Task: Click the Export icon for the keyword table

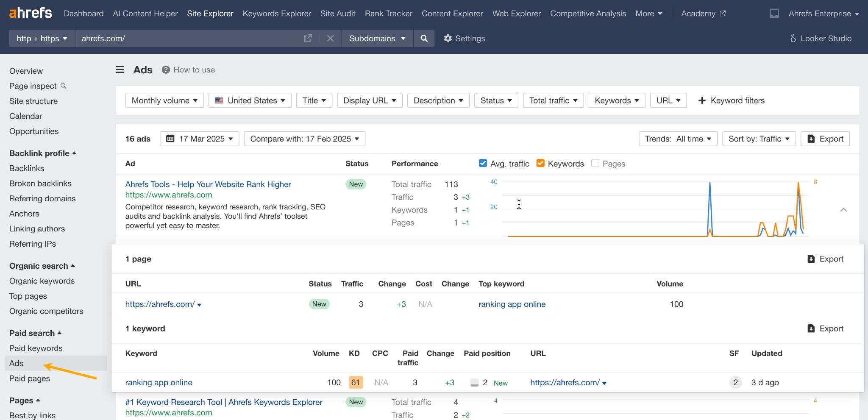Action: tap(811, 328)
